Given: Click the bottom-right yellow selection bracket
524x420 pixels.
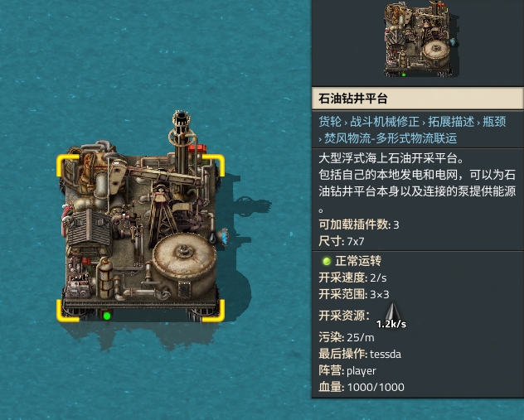Looking at the screenshot, I should coord(213,311).
